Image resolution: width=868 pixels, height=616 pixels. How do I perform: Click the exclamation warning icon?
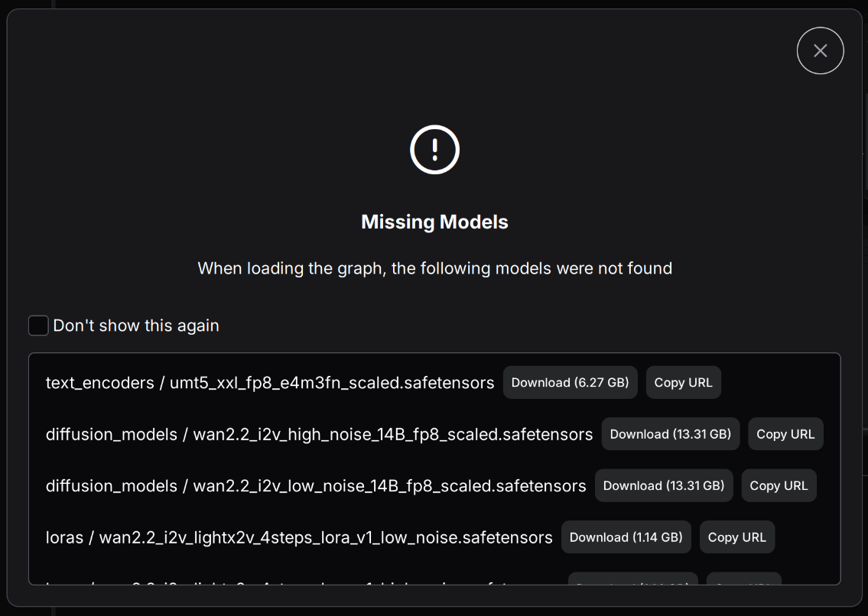click(x=434, y=149)
